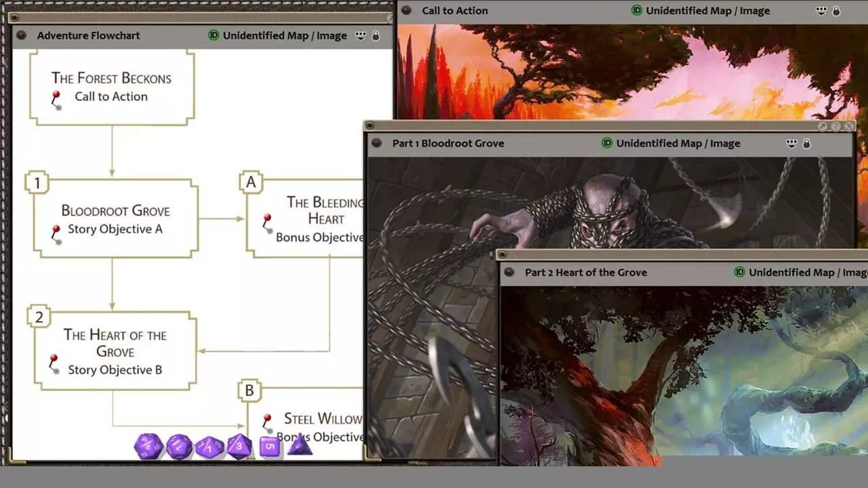Screen dimensions: 868x488
Task: Open the Part 2 Heart of the Grove window menu icon
Action: coord(509,272)
